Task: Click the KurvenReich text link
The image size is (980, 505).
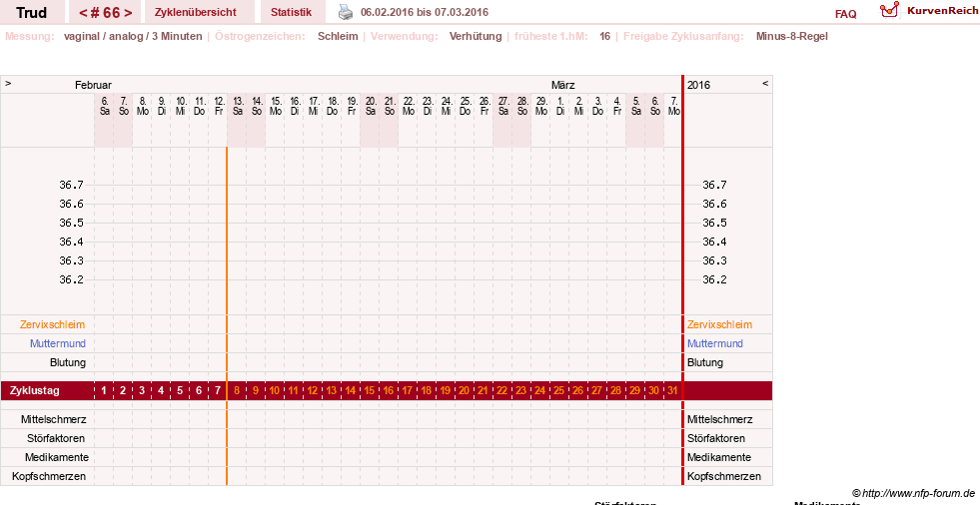Action: point(942,11)
